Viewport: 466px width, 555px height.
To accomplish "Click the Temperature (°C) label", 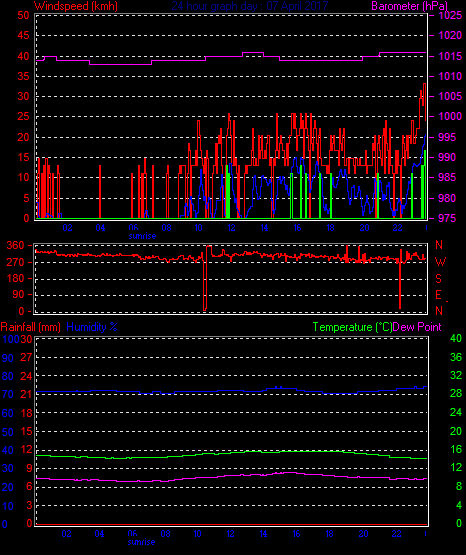I will [x=352, y=327].
